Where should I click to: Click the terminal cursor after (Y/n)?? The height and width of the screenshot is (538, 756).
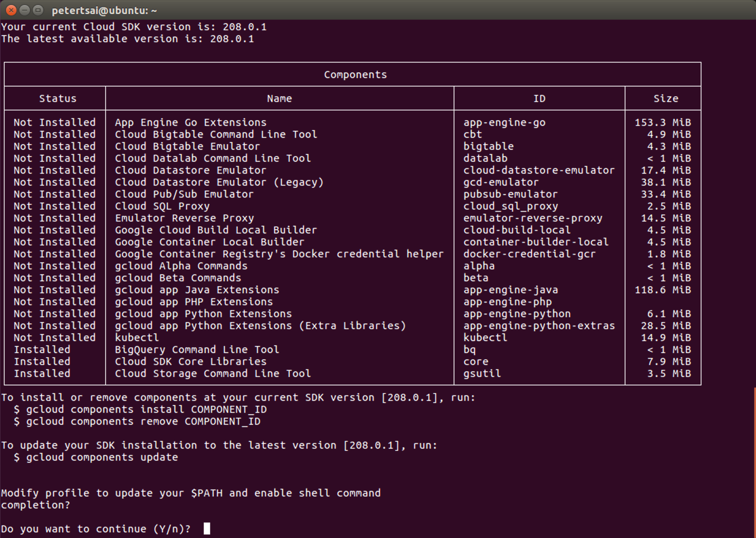pos(207,528)
